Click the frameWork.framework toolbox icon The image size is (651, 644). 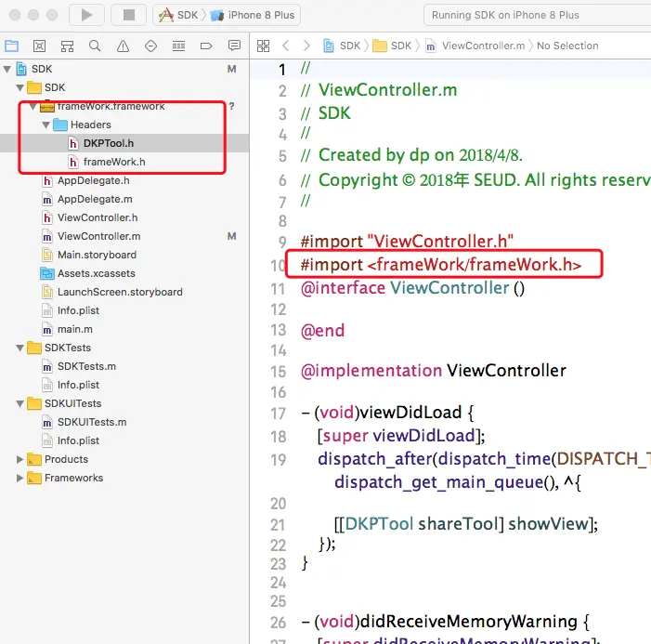pos(47,107)
